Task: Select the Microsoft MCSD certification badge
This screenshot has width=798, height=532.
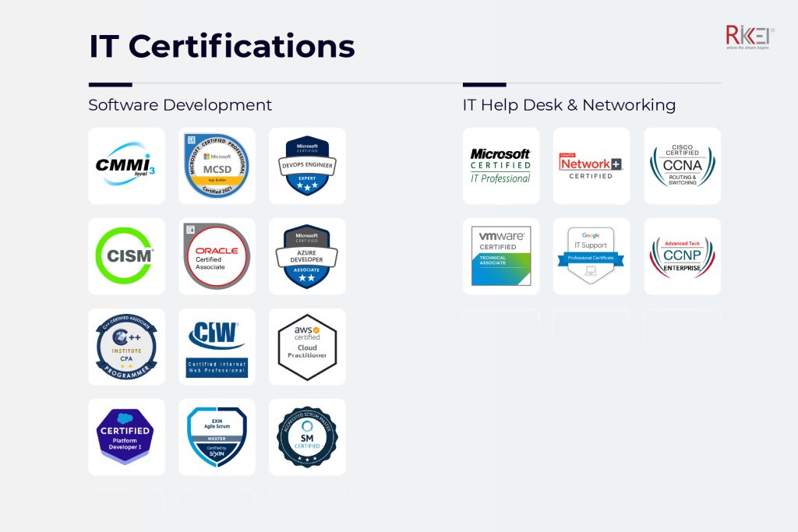Action: (217, 166)
